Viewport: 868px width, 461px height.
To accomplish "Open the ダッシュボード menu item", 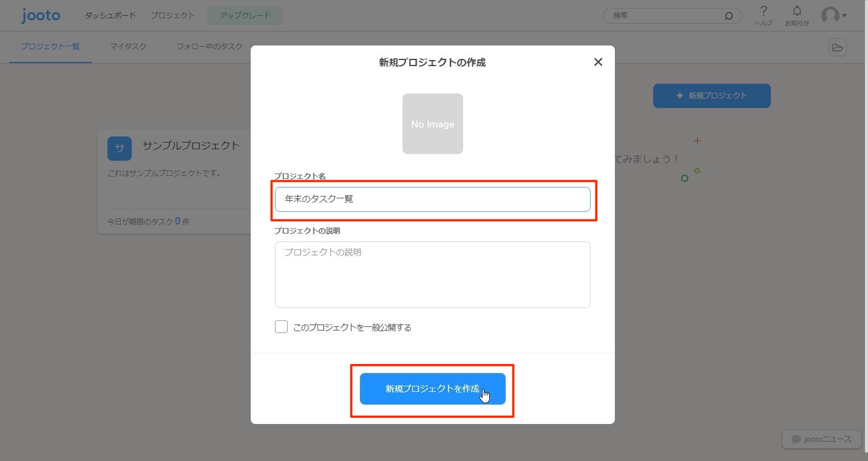I will point(110,15).
